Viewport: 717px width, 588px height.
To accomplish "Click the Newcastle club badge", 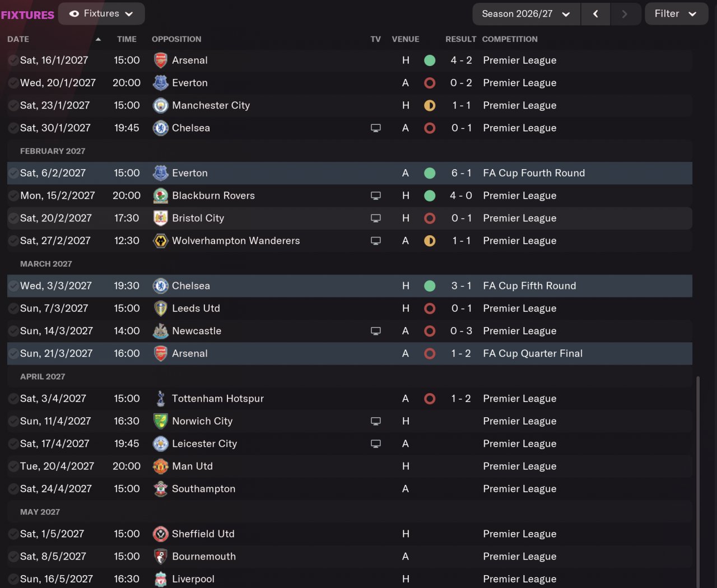I will click(161, 331).
